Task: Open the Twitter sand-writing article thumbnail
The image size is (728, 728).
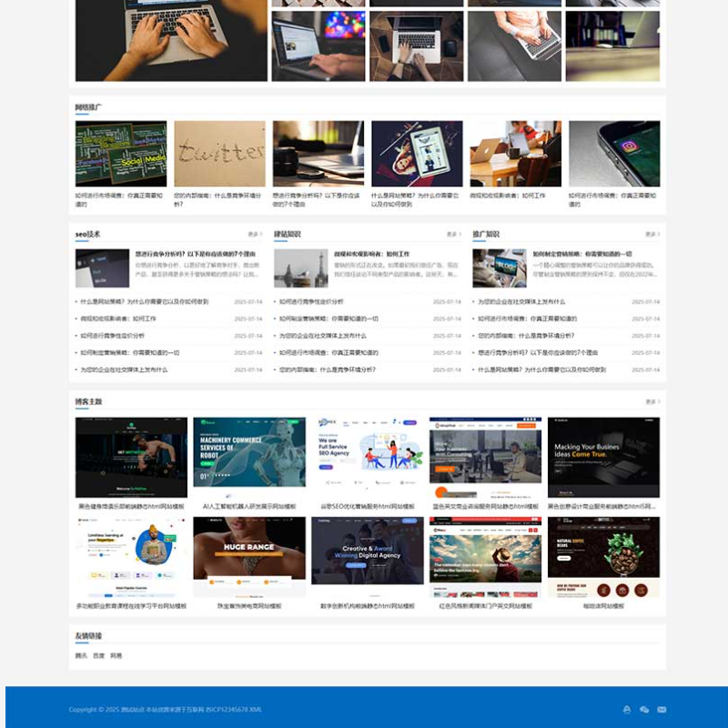Action: 219,154
